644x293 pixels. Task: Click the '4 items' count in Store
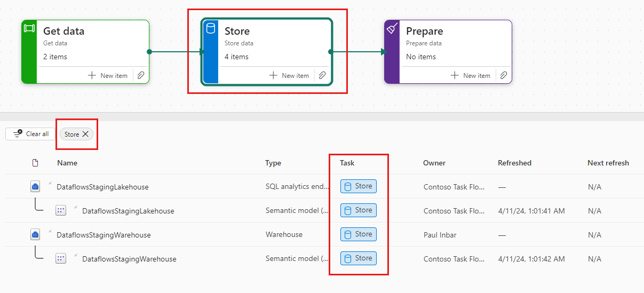point(236,57)
